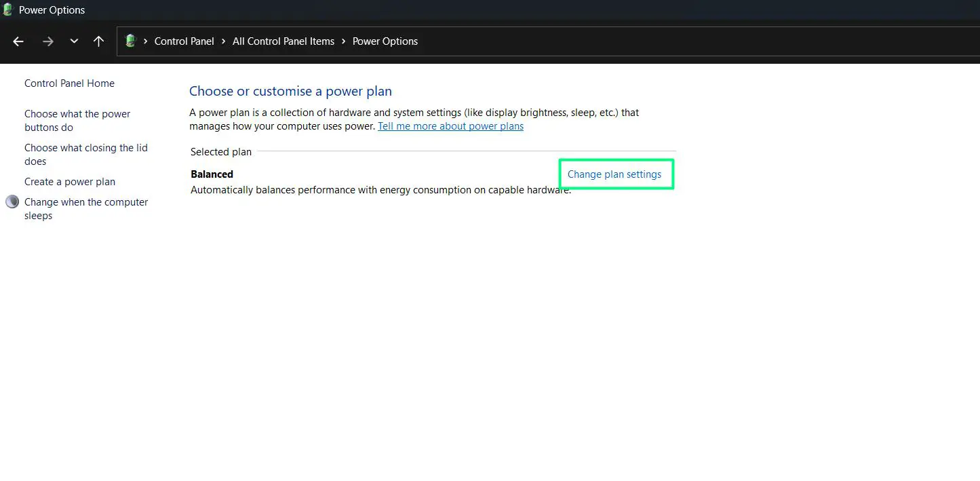Click the battery icon in the address bar
Screen dimensions: 980x481
point(130,41)
